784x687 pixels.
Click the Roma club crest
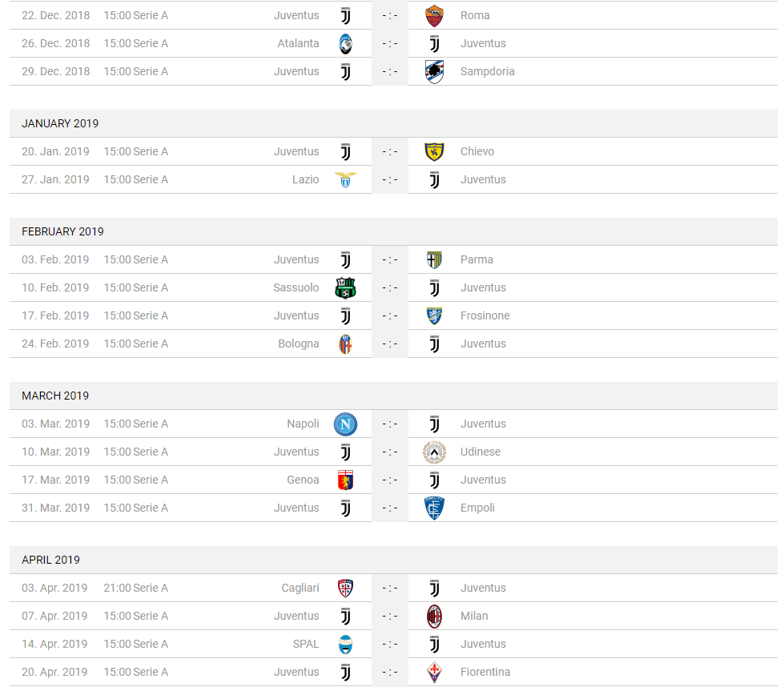pos(434,15)
